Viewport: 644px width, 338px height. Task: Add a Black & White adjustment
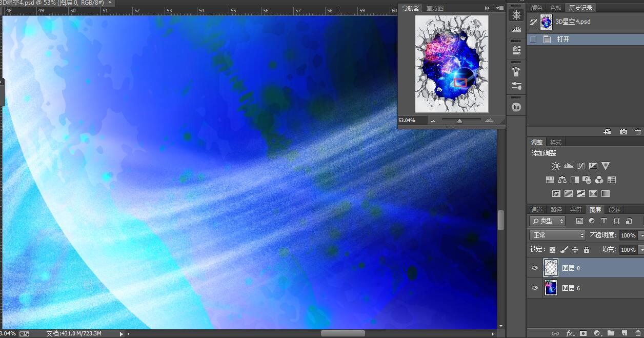(x=574, y=180)
